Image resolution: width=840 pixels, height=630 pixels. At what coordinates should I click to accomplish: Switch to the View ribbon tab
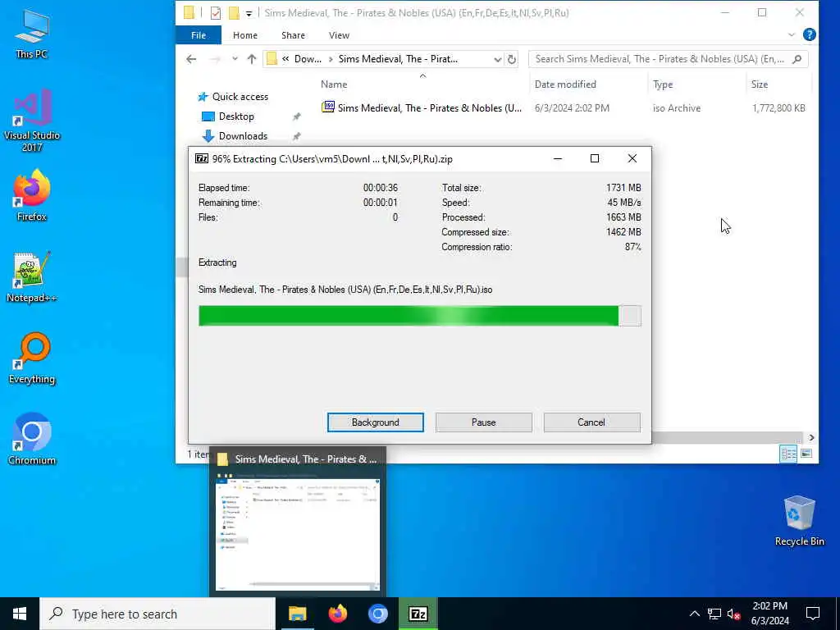point(339,35)
